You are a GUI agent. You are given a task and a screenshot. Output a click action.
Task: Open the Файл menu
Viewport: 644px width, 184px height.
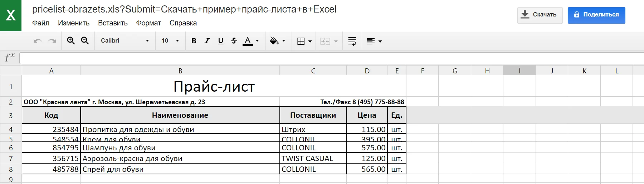(41, 23)
